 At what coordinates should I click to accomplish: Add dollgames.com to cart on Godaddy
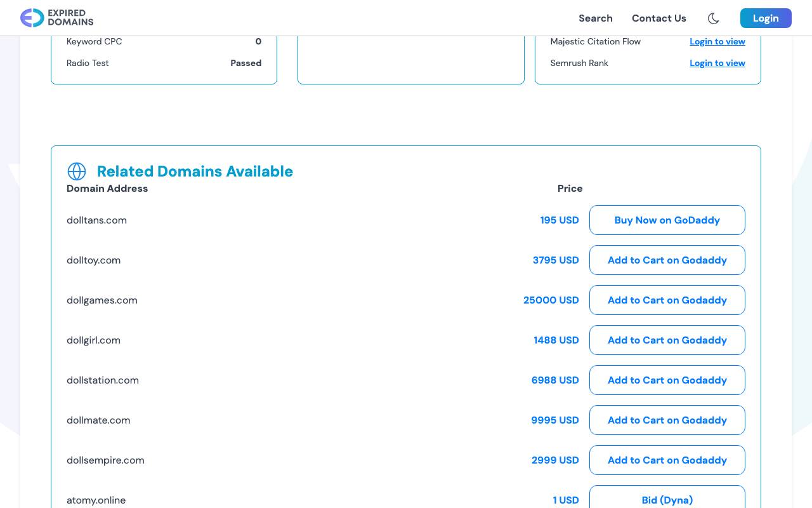(667, 300)
